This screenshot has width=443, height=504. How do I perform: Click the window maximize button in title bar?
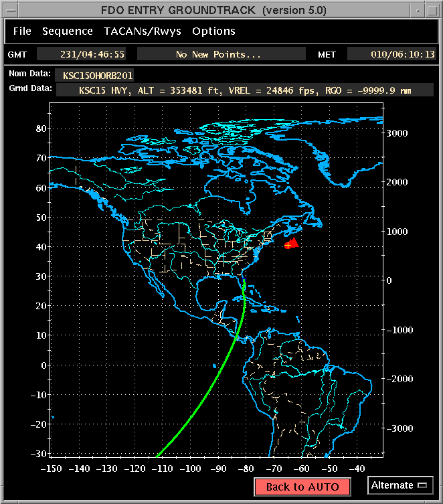(432, 9)
